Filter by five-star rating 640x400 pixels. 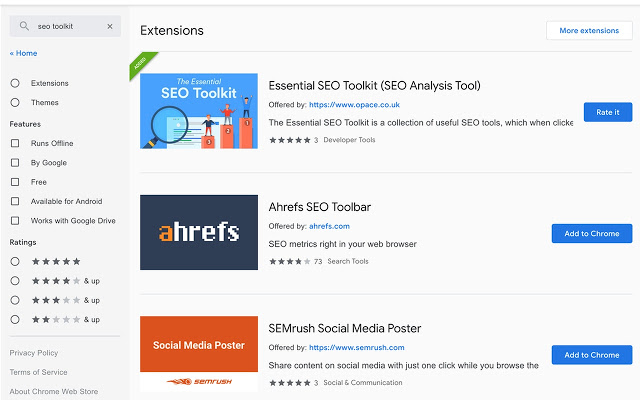15,261
